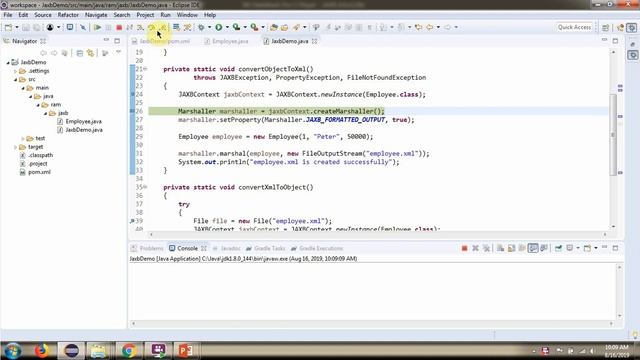Open the File menu

[x=8, y=15]
